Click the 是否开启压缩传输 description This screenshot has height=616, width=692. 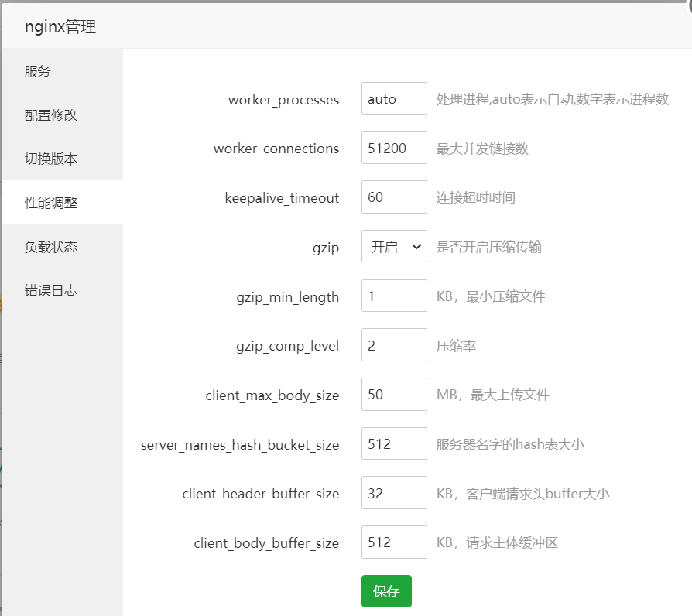[x=489, y=247]
